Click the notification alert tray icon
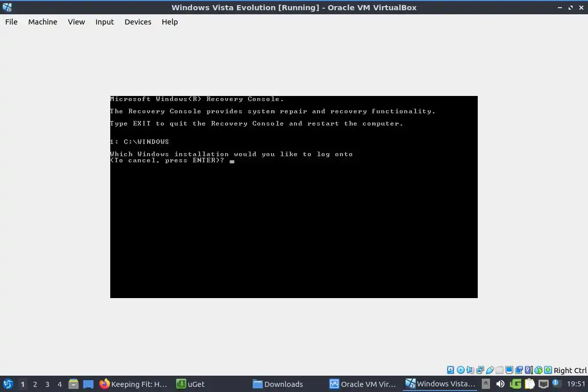Viewport: 588px width, 392px height. click(x=556, y=383)
